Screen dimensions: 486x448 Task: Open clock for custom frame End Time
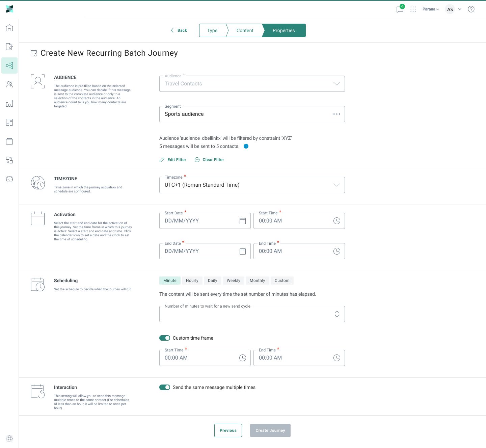(x=337, y=358)
